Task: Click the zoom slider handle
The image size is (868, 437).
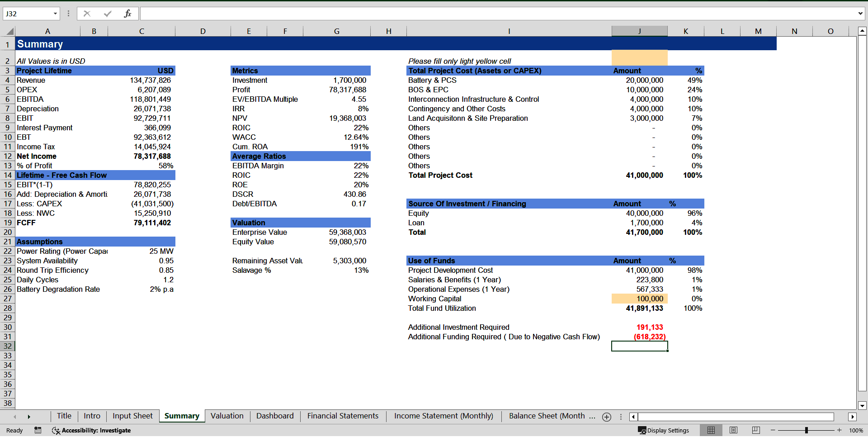Action: [806, 430]
